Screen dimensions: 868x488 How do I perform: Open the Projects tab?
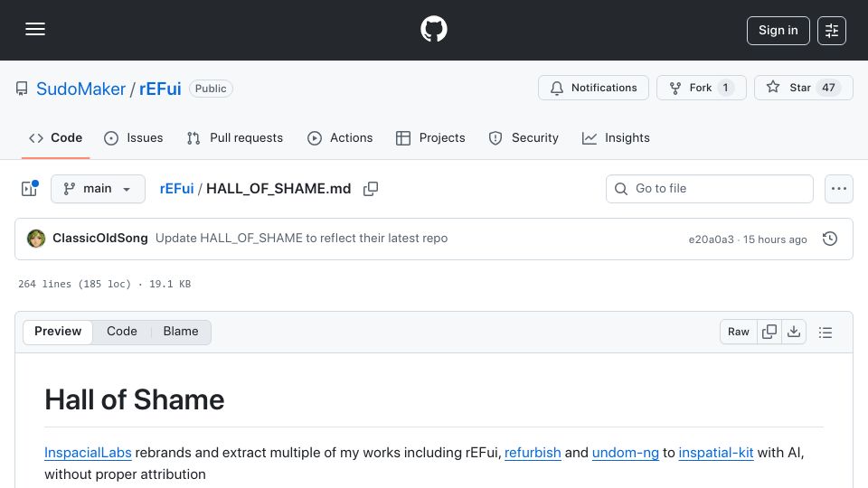pyautogui.click(x=430, y=137)
